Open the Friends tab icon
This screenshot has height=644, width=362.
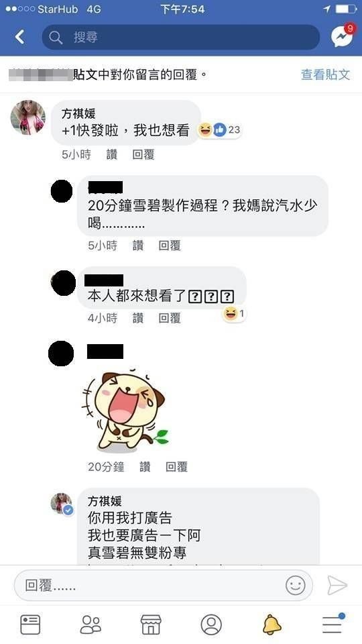click(x=90, y=625)
